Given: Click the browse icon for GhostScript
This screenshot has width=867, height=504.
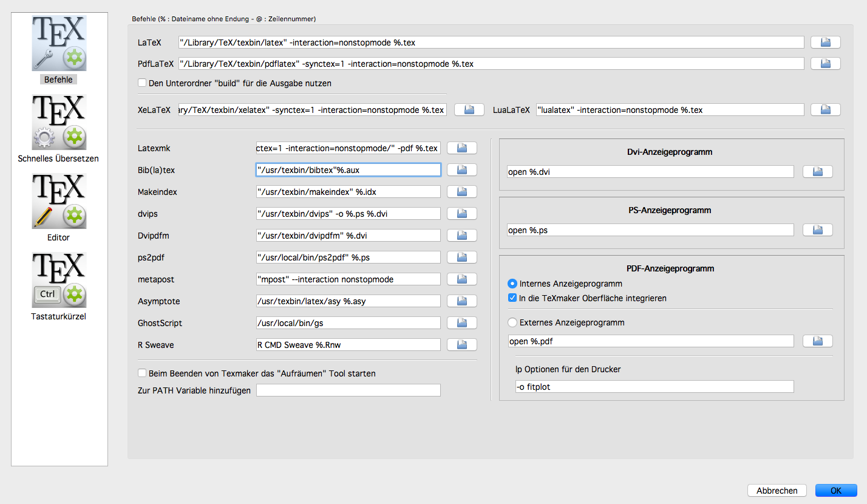Looking at the screenshot, I should click(x=462, y=323).
